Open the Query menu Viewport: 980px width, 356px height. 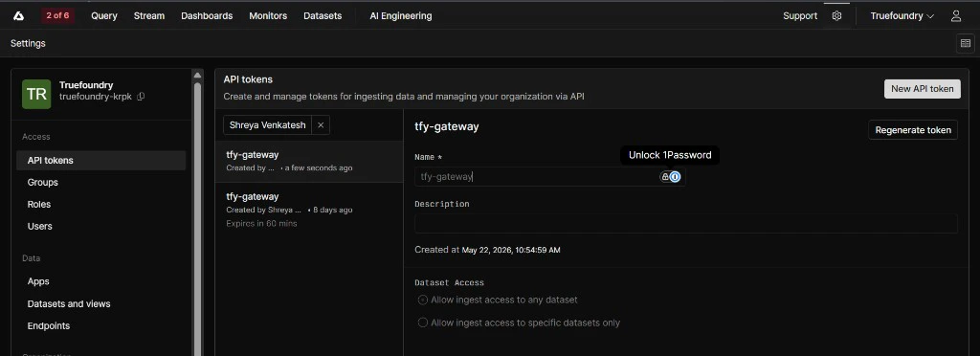104,15
